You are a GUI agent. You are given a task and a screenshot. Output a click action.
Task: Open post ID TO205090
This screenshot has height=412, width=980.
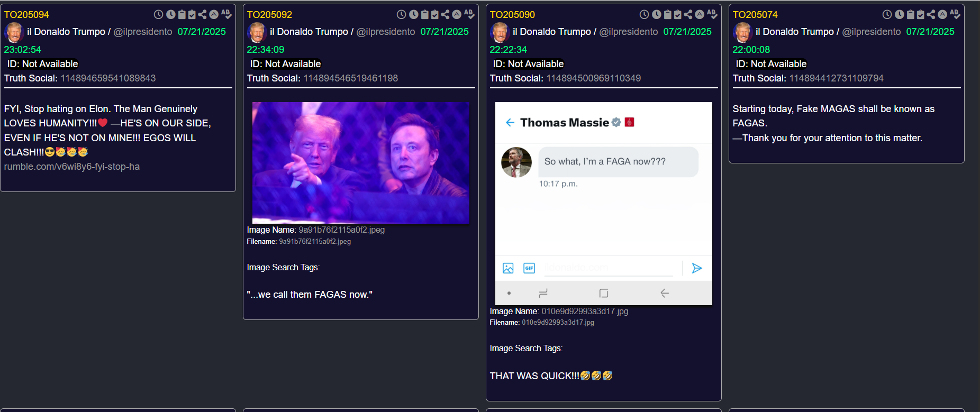[512, 15]
